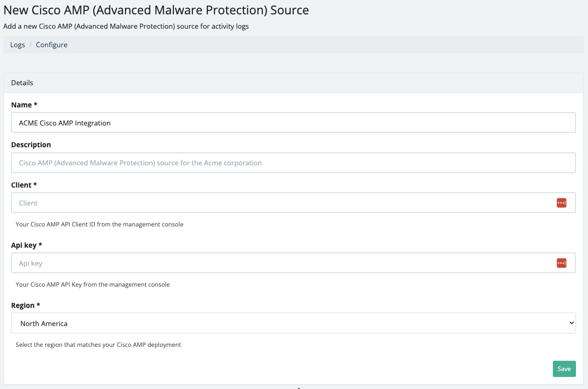Viewport: 588px width, 389px height.
Task: Click the Client ID help text below the Client field
Action: click(x=99, y=225)
